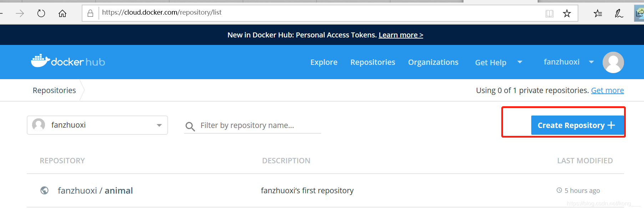Open Explore in the navigation bar
The width and height of the screenshot is (644, 210).
coord(324,62)
